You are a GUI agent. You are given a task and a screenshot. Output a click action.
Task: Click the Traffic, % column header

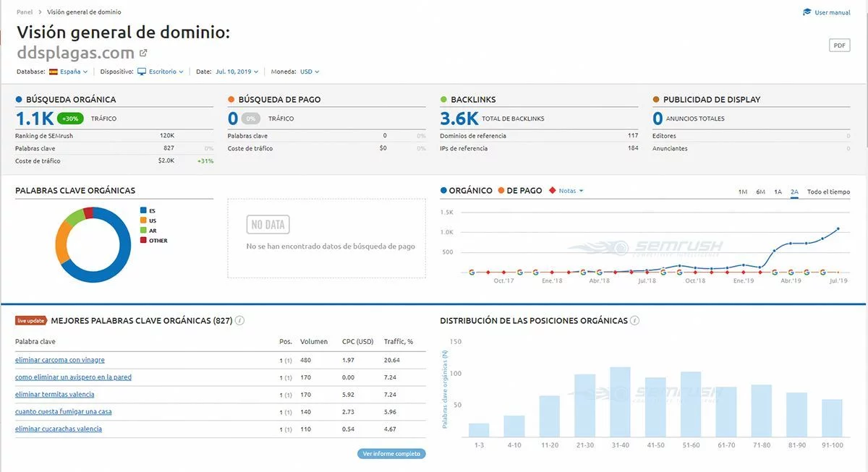(398, 342)
